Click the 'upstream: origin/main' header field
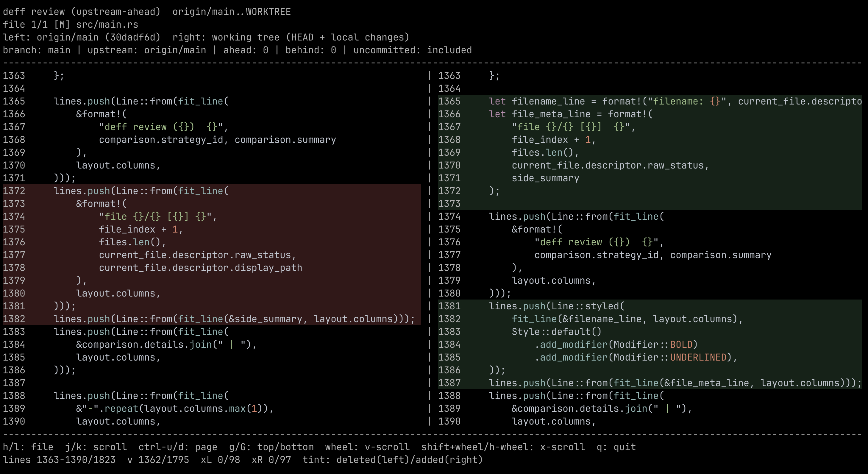Image resolution: width=868 pixels, height=474 pixels. 146,50
